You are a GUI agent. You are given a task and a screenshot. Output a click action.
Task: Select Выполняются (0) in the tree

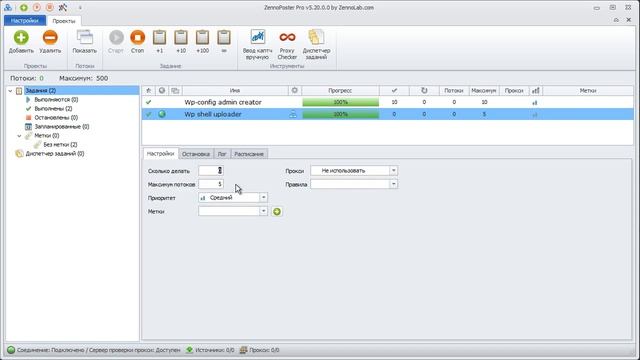coord(56,100)
